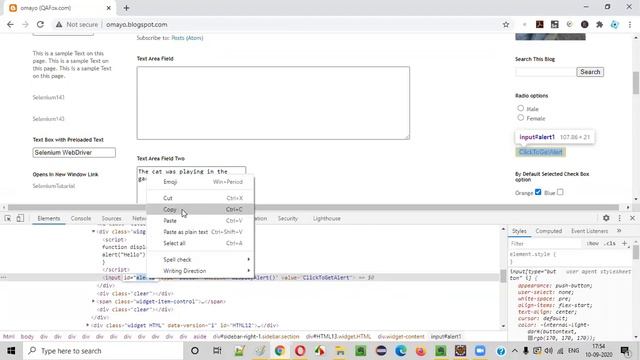640x360 pixels.
Task: Switch to the Console tab
Action: [81, 218]
